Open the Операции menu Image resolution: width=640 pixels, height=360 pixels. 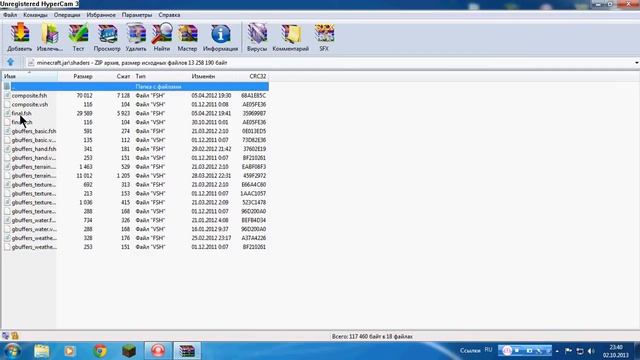tap(67, 15)
